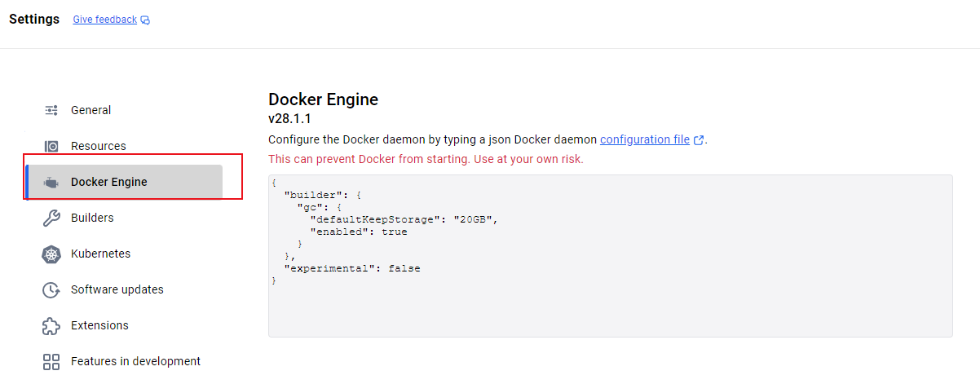Screen dimensions: 980x384
Task: Click the v28.1.1 version text
Action: [289, 119]
